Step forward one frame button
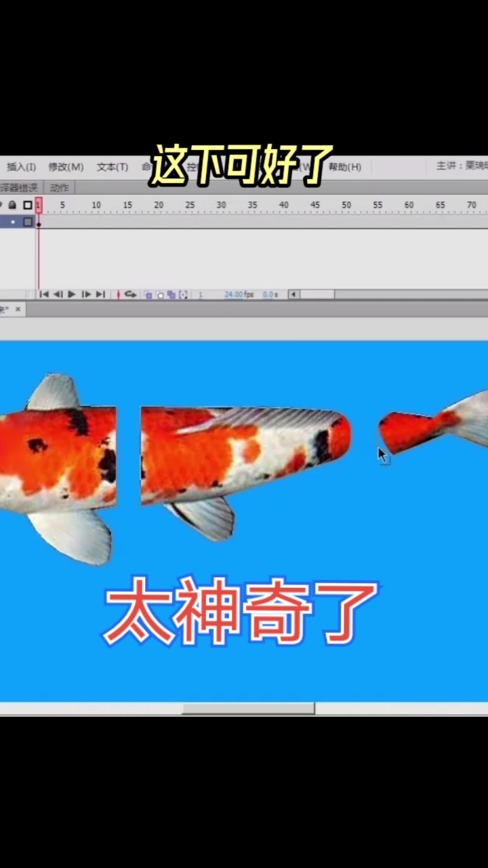The width and height of the screenshot is (488, 868). click(86, 294)
